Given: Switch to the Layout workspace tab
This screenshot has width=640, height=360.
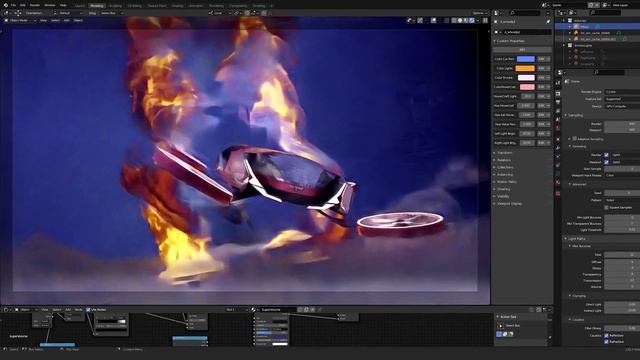Looking at the screenshot, I should [x=80, y=6].
